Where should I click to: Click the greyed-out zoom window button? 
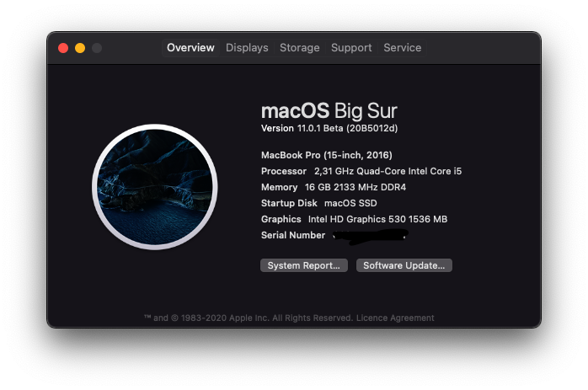coord(97,48)
